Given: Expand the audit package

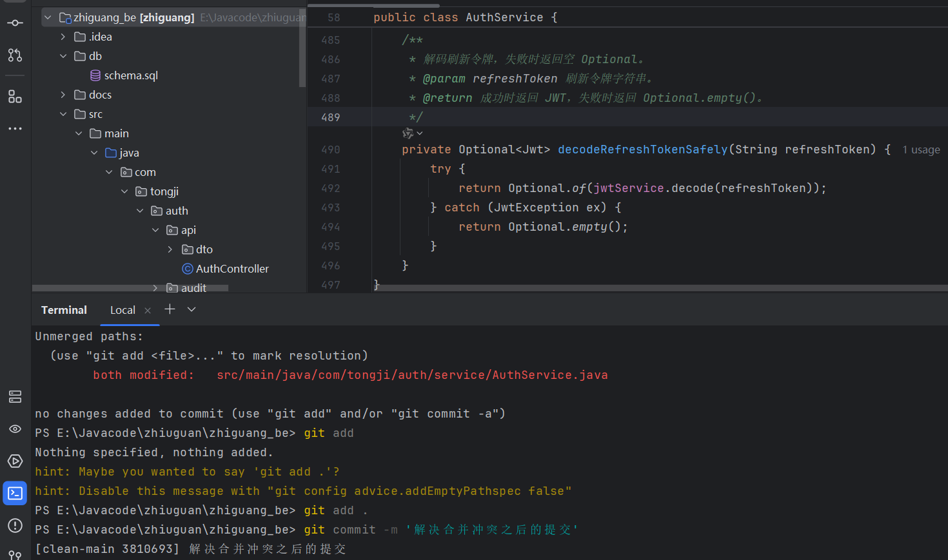Looking at the screenshot, I should 155,288.
